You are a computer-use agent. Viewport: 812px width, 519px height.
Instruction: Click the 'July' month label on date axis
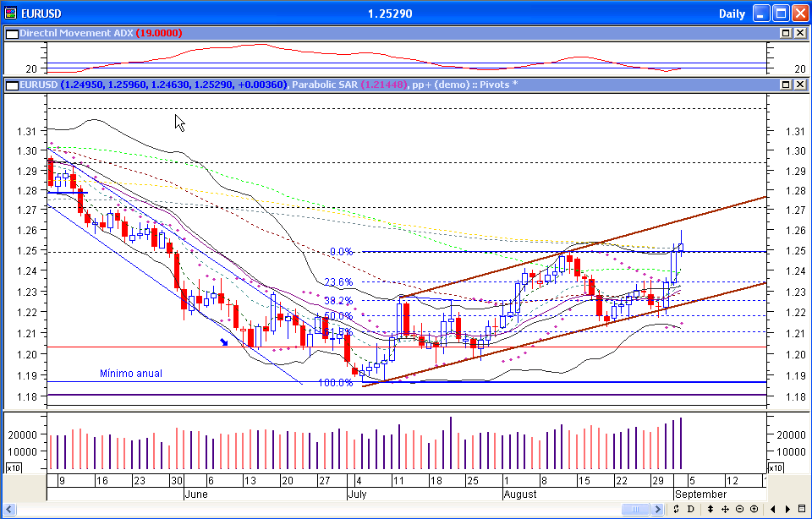coord(357,494)
